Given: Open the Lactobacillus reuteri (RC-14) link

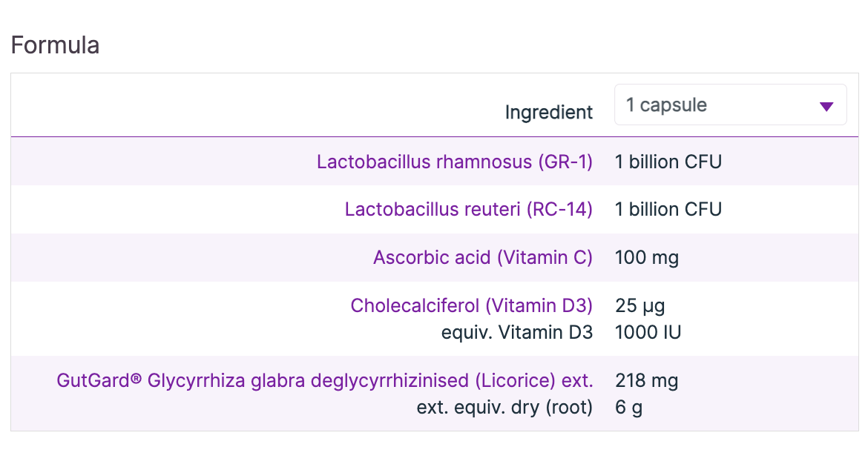Looking at the screenshot, I should pos(468,210).
